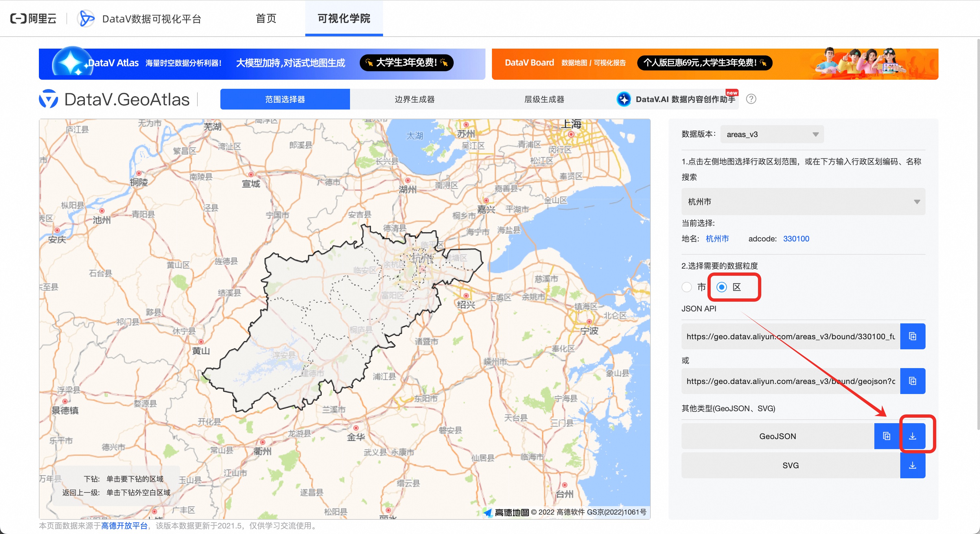Open the 首页 navigation item
Viewport: 980px width, 534px height.
(266, 18)
